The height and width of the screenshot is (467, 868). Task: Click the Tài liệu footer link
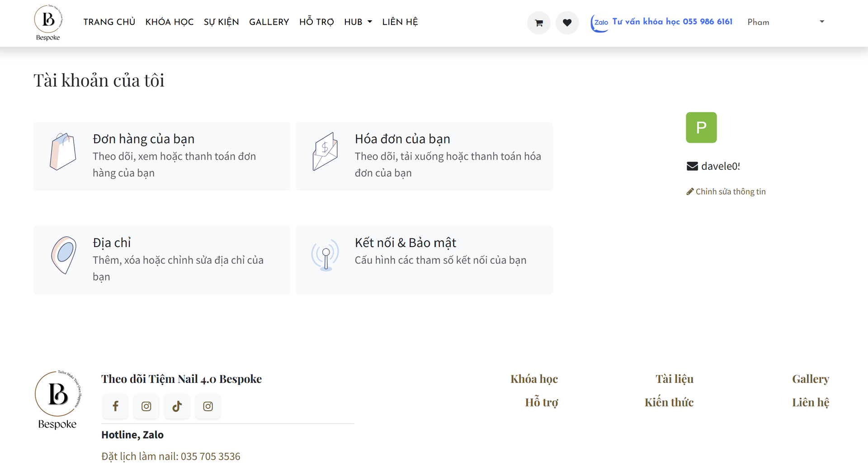point(674,379)
